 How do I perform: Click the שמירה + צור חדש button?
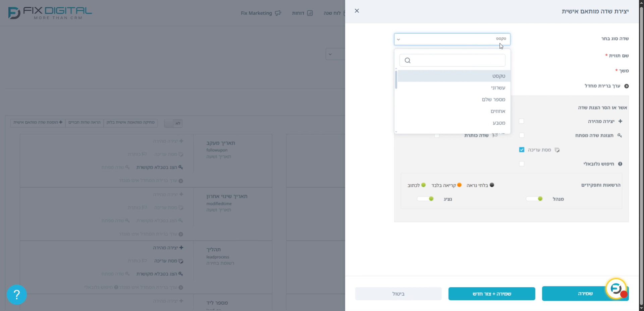[x=492, y=294]
